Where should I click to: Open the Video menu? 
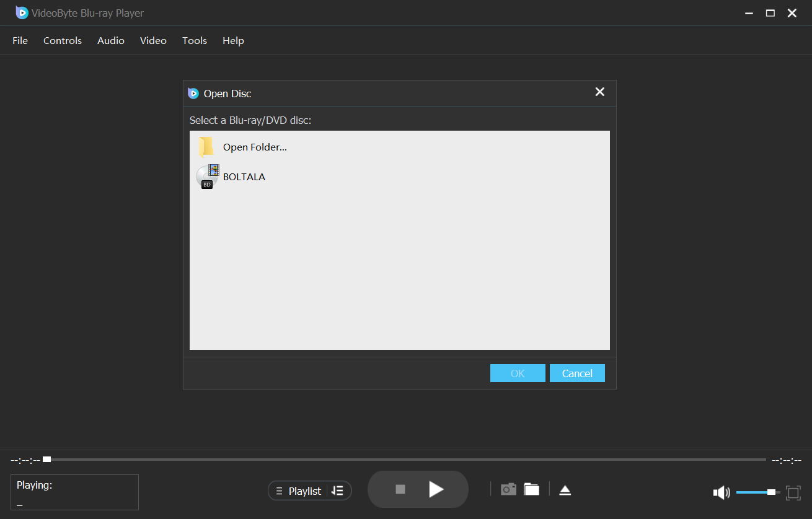click(x=152, y=40)
